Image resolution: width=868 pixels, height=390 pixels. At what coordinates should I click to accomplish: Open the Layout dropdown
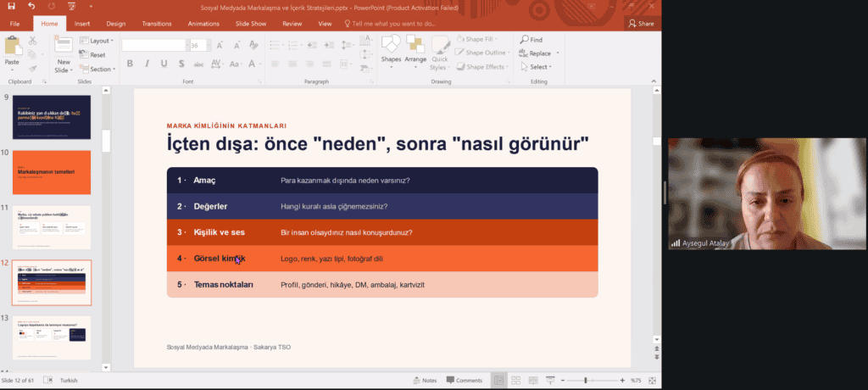(x=97, y=41)
